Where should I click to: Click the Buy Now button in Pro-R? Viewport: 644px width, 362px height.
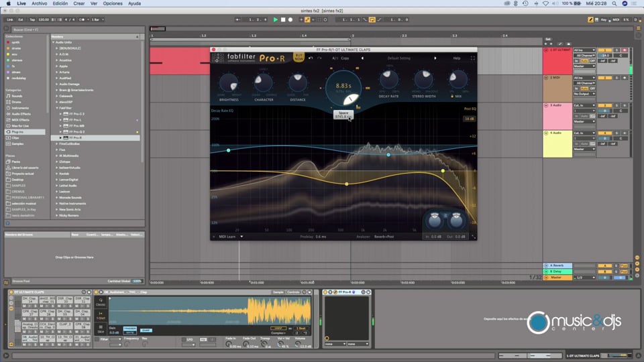click(299, 58)
